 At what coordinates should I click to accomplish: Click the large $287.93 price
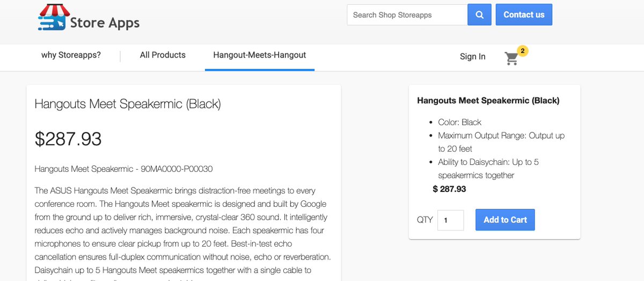pos(68,139)
